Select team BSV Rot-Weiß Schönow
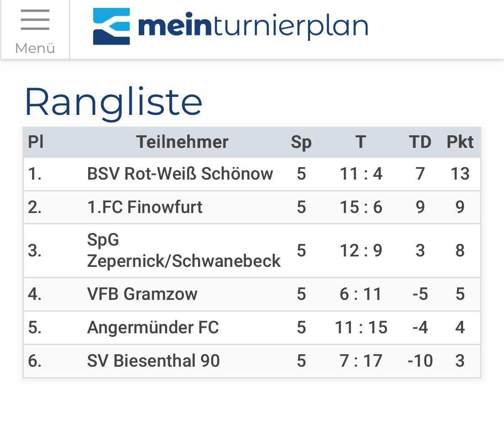504x421 pixels. pyautogui.click(x=180, y=174)
